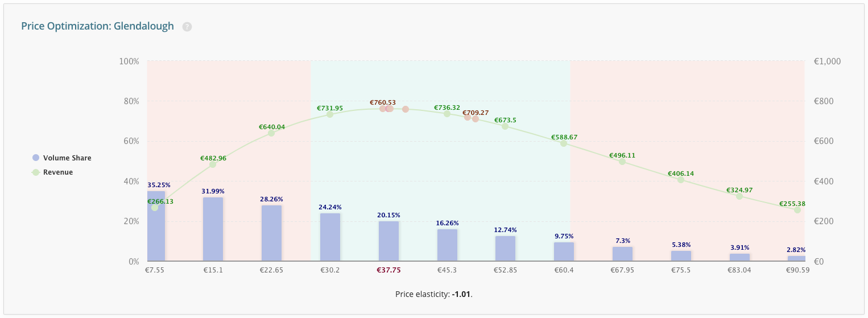Click the 31.99% volume bar at €15.1
The image size is (868, 318).
coord(213,229)
